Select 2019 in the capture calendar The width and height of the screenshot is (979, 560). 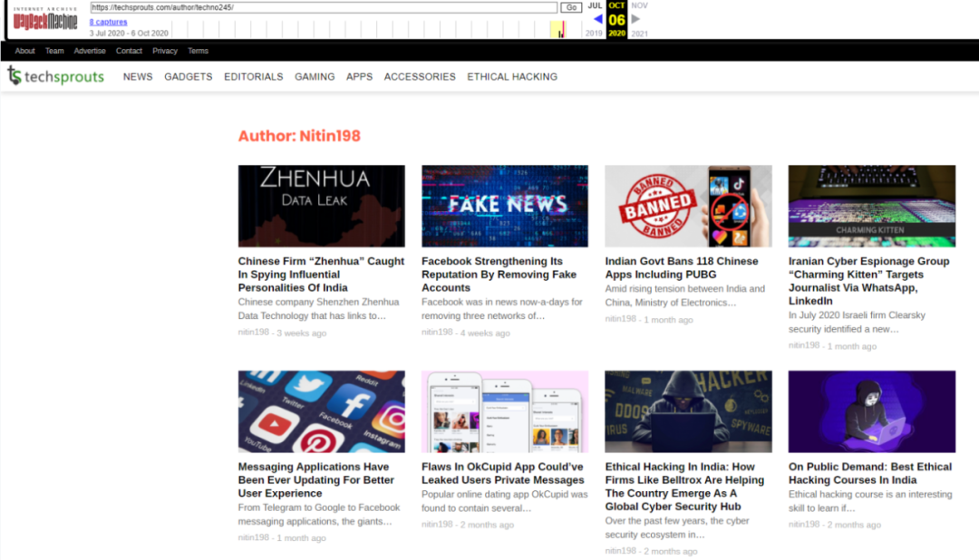click(594, 34)
